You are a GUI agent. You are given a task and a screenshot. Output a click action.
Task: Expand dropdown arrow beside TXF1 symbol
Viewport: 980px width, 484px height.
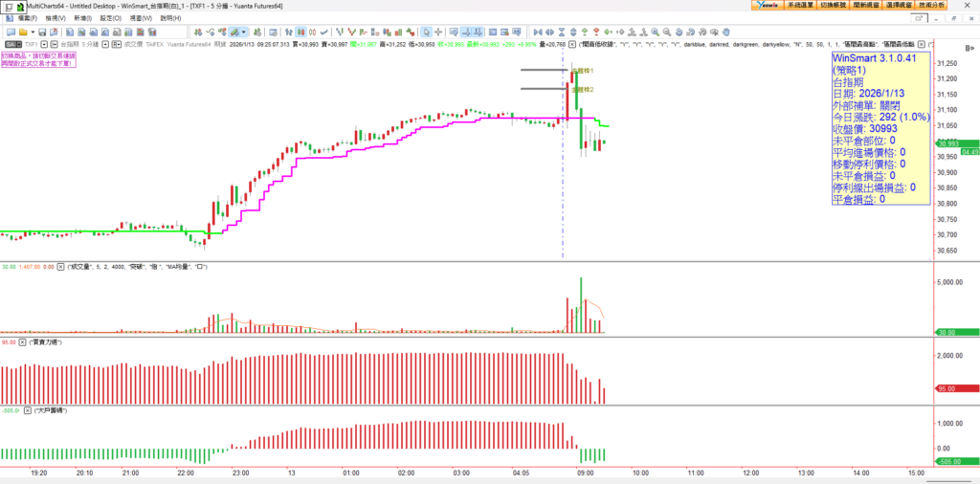tap(44, 44)
